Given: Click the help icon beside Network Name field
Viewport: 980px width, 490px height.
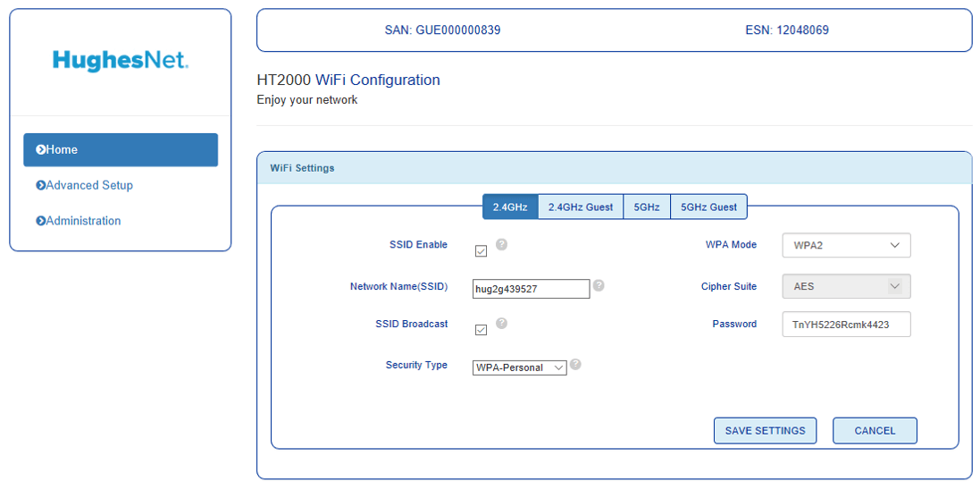Looking at the screenshot, I should (599, 285).
